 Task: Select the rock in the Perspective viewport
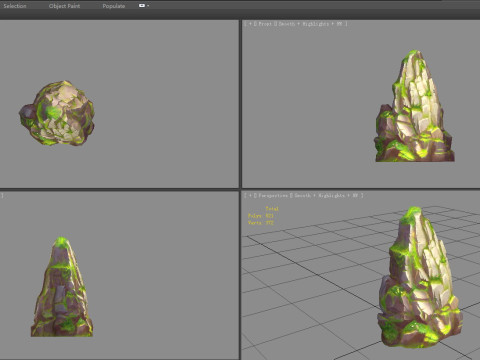[x=420, y=277]
